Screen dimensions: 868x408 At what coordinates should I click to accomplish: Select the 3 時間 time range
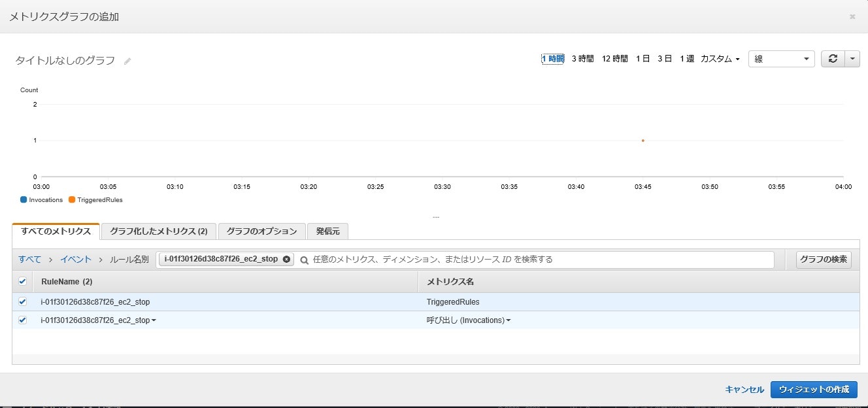[x=582, y=59]
